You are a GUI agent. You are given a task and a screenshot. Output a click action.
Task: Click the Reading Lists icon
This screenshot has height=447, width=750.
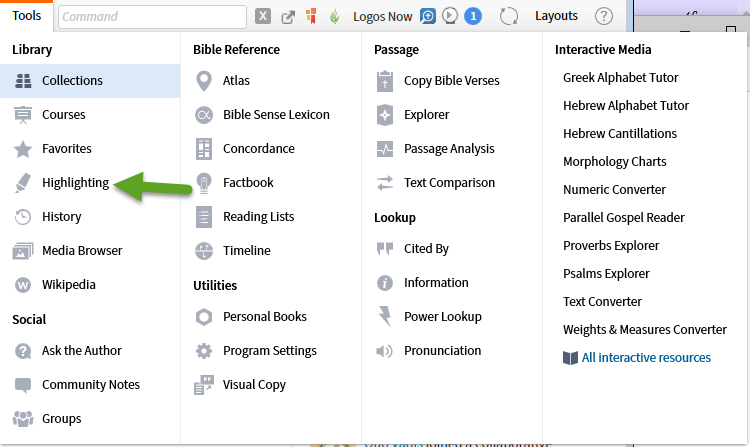coord(204,217)
